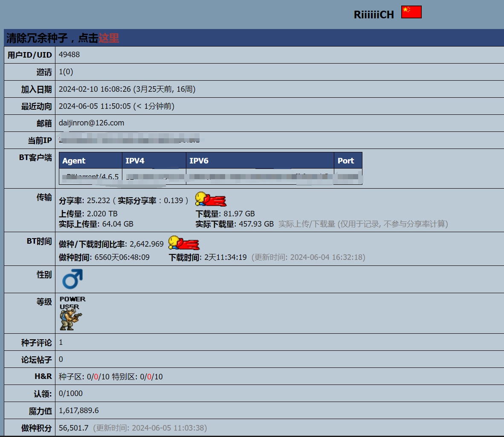This screenshot has width=504, height=437.
Task: Click the invite count 1(0)
Action: (66, 72)
